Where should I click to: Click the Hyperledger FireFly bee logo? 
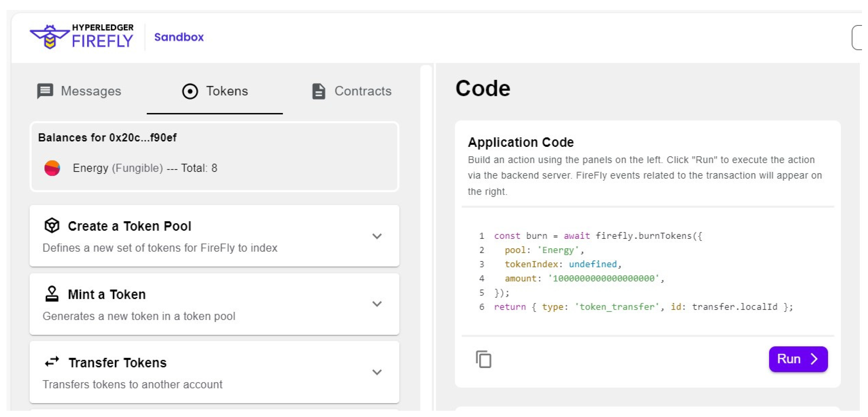pyautogui.click(x=50, y=36)
